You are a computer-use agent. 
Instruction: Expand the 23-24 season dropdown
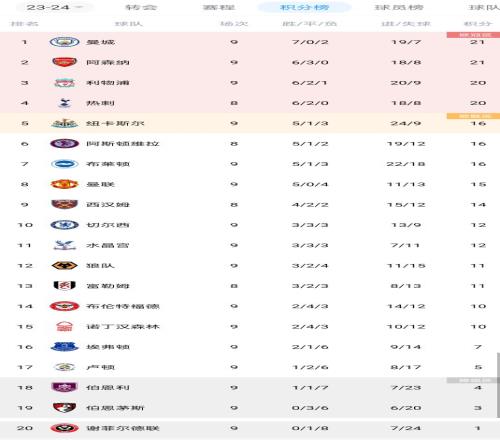55,7
